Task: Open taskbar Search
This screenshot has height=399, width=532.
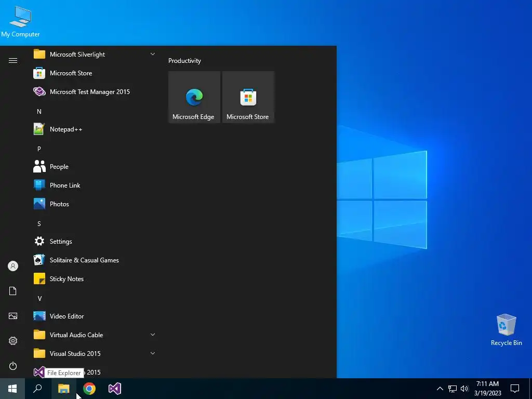Action: pos(37,389)
